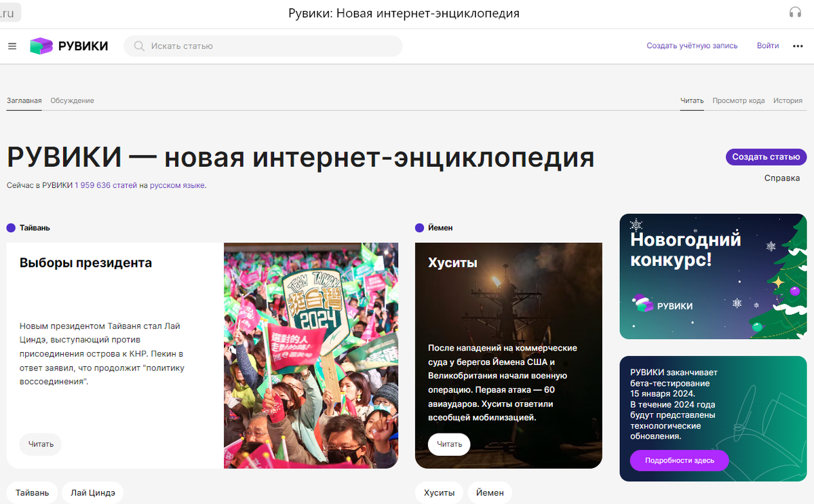Click the Создать статью button

tap(766, 157)
